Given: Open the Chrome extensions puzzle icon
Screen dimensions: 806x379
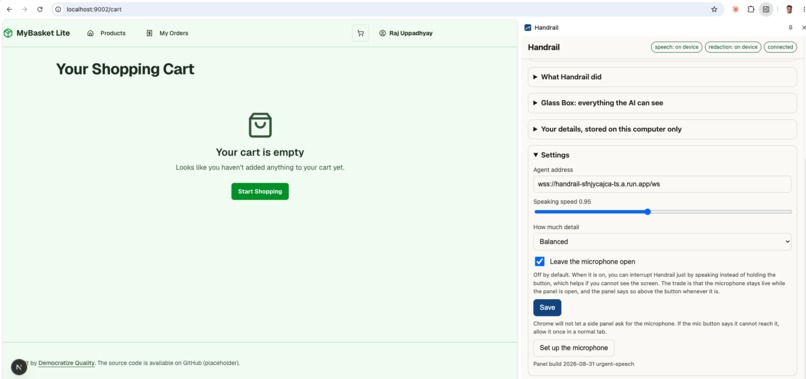Looking at the screenshot, I should 750,9.
